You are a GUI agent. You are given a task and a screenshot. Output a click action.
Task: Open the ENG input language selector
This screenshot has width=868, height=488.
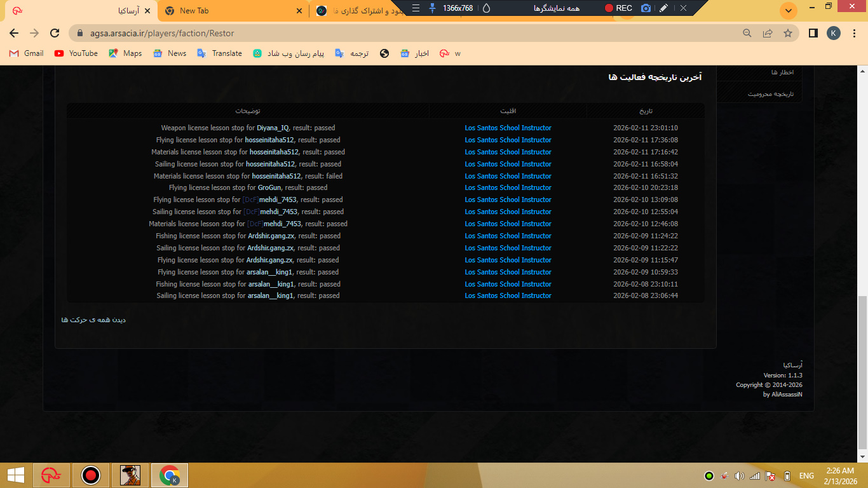(806, 476)
